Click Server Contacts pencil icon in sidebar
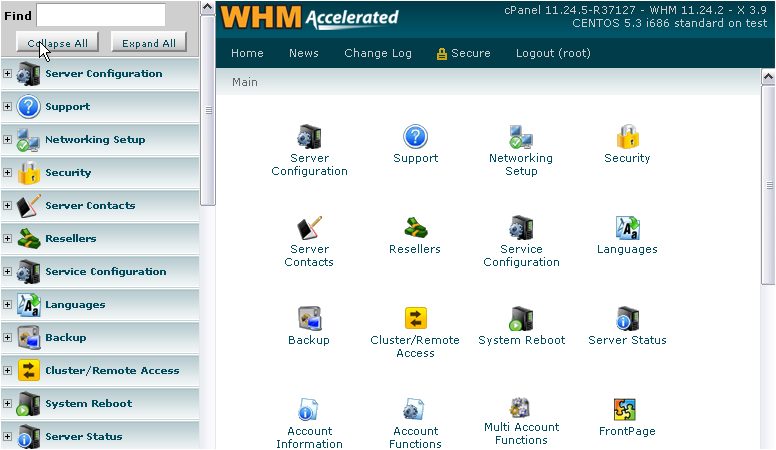 (28, 205)
